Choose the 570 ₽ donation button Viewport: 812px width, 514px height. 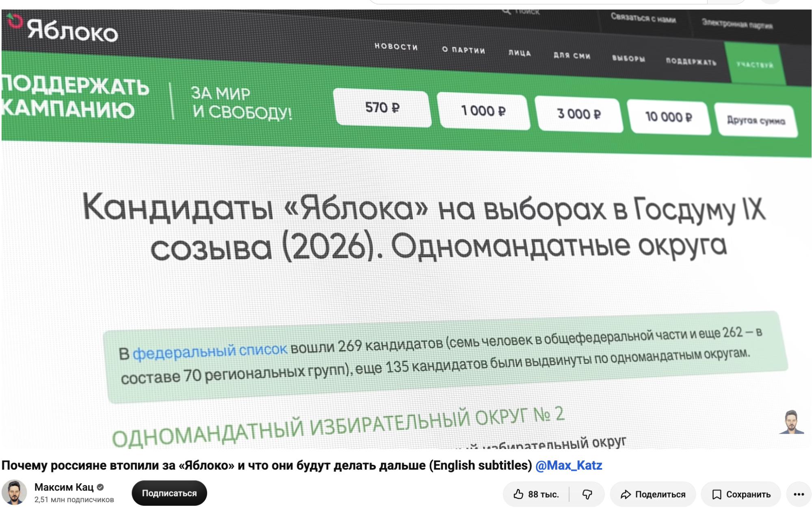click(382, 108)
